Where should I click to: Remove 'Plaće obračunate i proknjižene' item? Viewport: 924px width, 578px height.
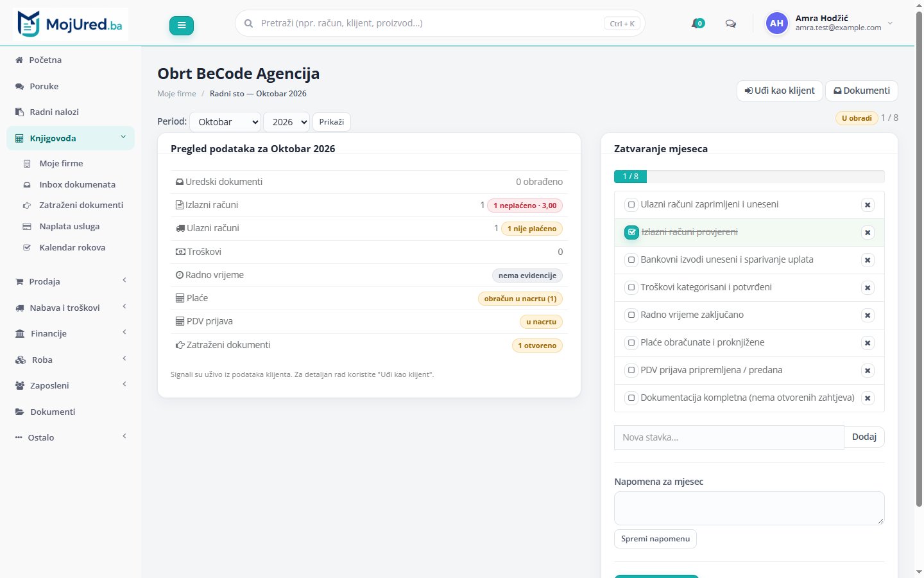[868, 343]
